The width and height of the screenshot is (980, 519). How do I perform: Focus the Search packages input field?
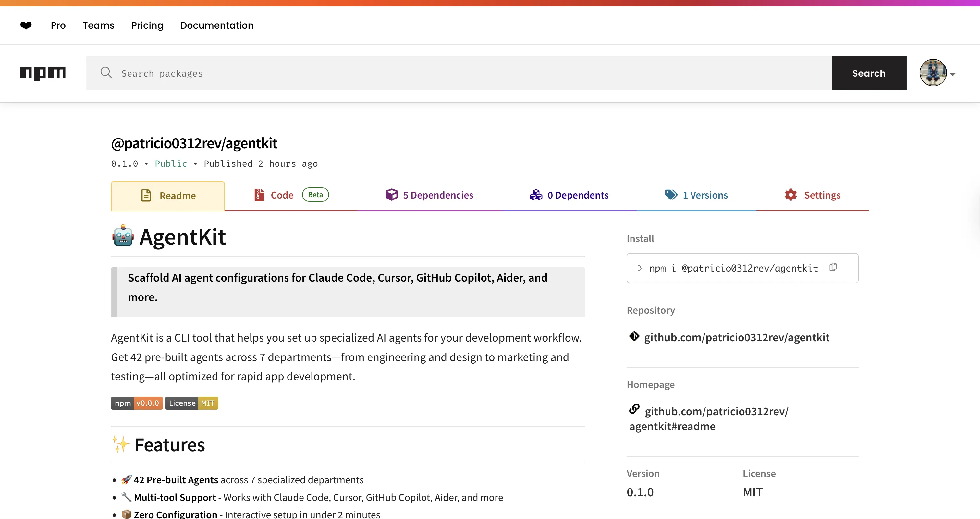click(x=459, y=73)
